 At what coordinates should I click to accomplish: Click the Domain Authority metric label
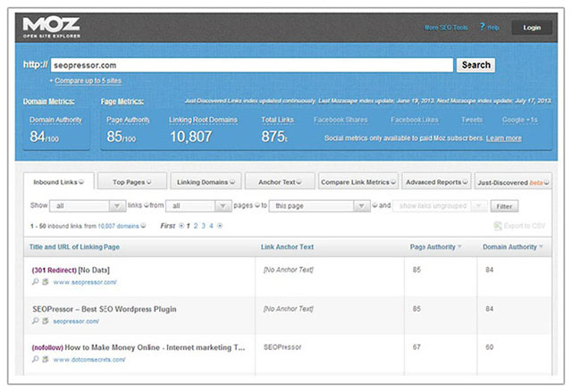[55, 120]
